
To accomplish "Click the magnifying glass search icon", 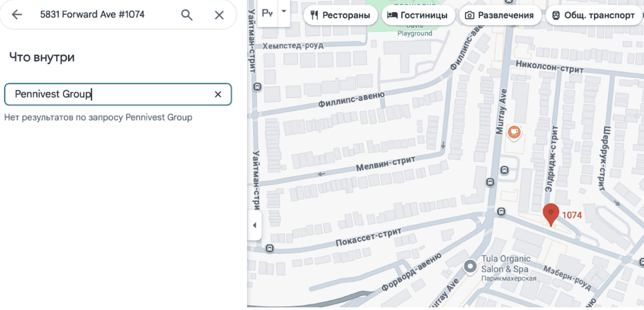I will 187,15.
